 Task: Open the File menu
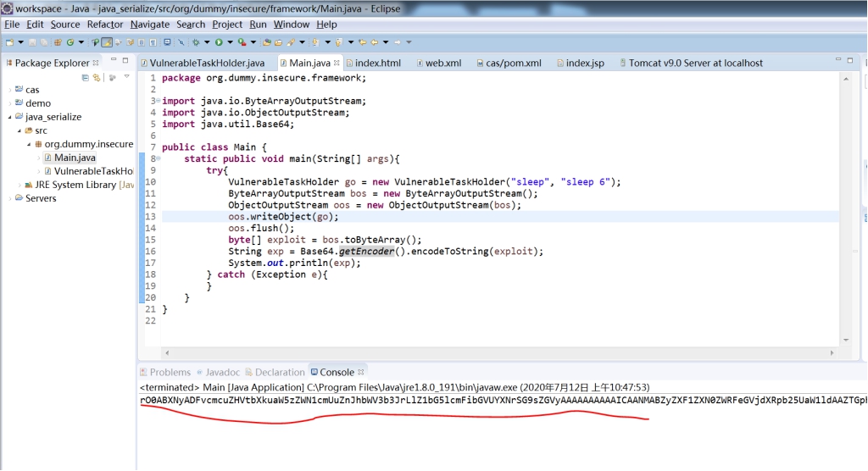pos(12,25)
